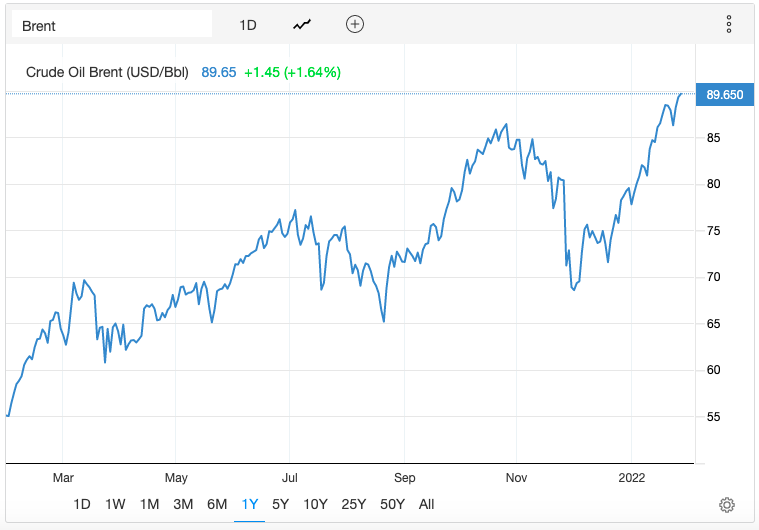Select the 1D time range
This screenshot has width=759, height=530.
82,504
